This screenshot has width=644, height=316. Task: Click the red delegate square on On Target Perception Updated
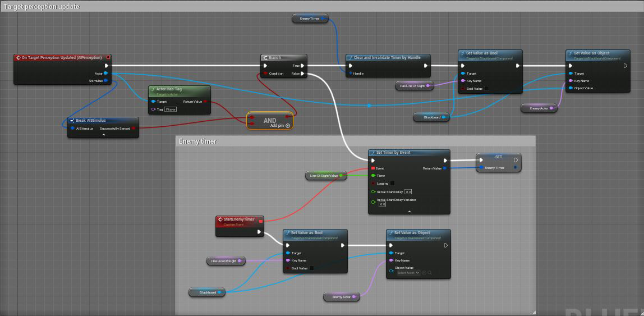coord(108,57)
